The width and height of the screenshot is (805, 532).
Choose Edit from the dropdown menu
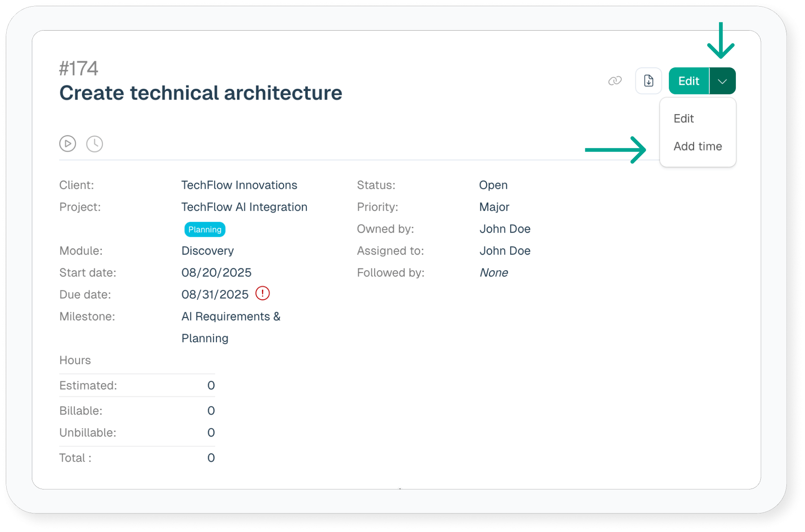[683, 119]
